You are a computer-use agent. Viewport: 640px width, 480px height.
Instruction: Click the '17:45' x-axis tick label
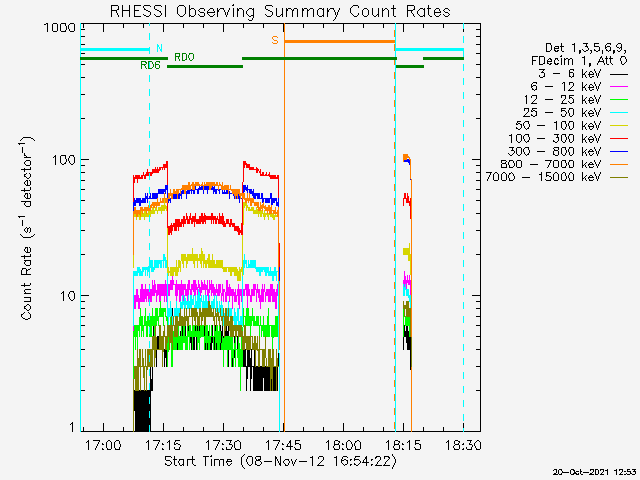click(283, 445)
